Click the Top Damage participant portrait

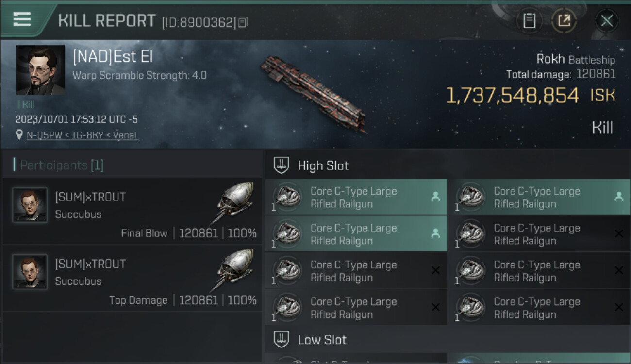30,272
